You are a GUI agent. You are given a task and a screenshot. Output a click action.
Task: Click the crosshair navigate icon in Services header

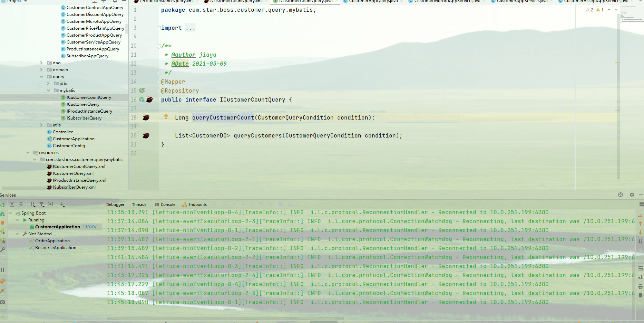(621, 195)
